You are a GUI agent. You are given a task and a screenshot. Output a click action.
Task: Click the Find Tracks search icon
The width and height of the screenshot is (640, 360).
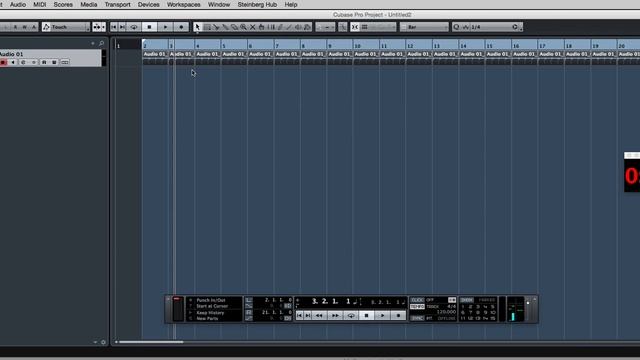pos(101,43)
